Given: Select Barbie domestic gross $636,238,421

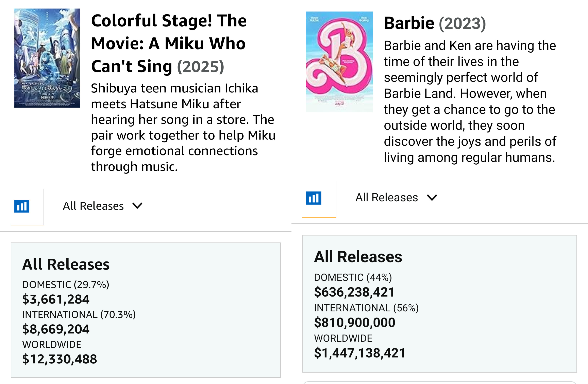Looking at the screenshot, I should tap(354, 292).
